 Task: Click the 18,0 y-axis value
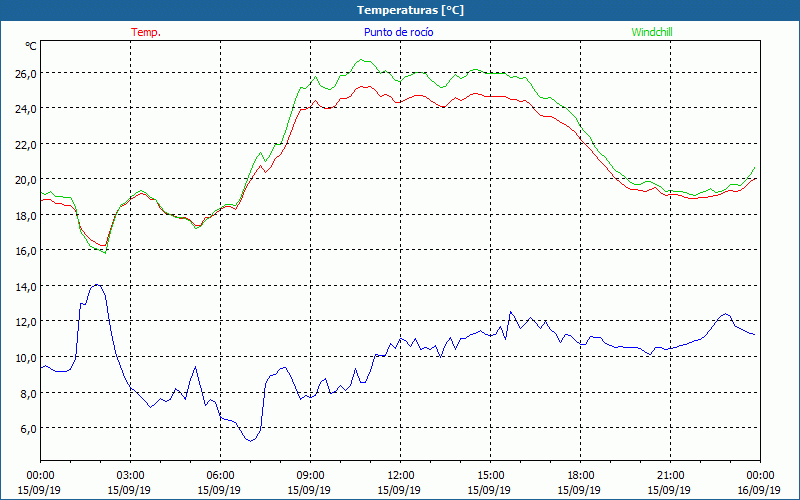pos(25,215)
